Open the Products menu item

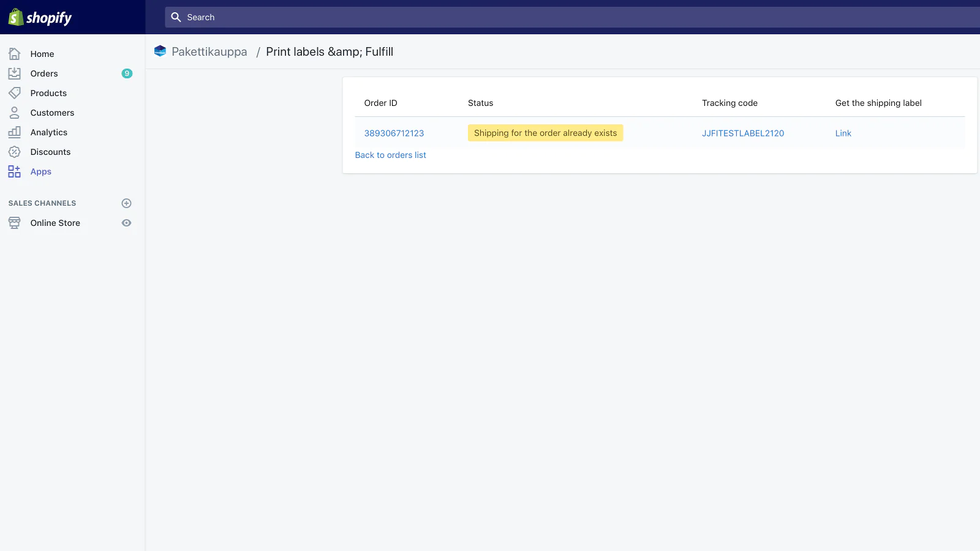click(48, 93)
